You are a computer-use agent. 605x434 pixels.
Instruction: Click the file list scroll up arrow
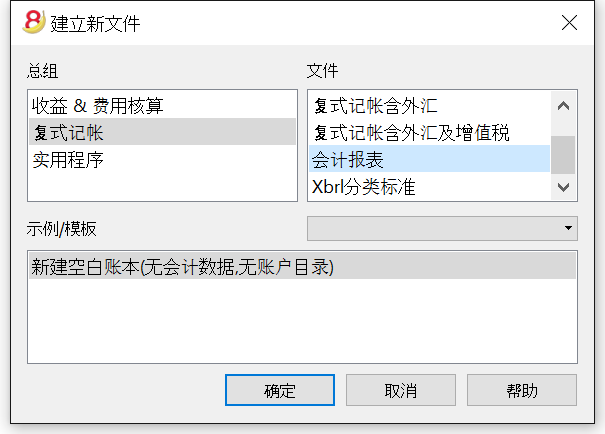[563, 105]
